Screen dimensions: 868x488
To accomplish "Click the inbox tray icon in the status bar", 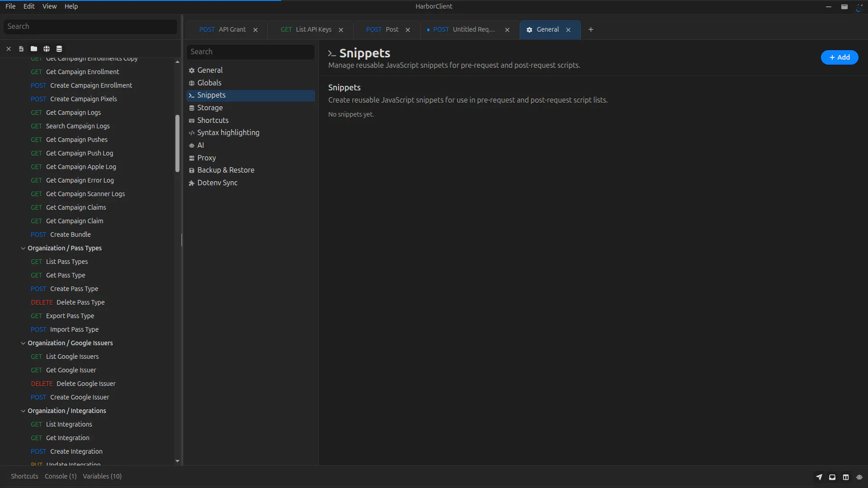I will tap(832, 477).
